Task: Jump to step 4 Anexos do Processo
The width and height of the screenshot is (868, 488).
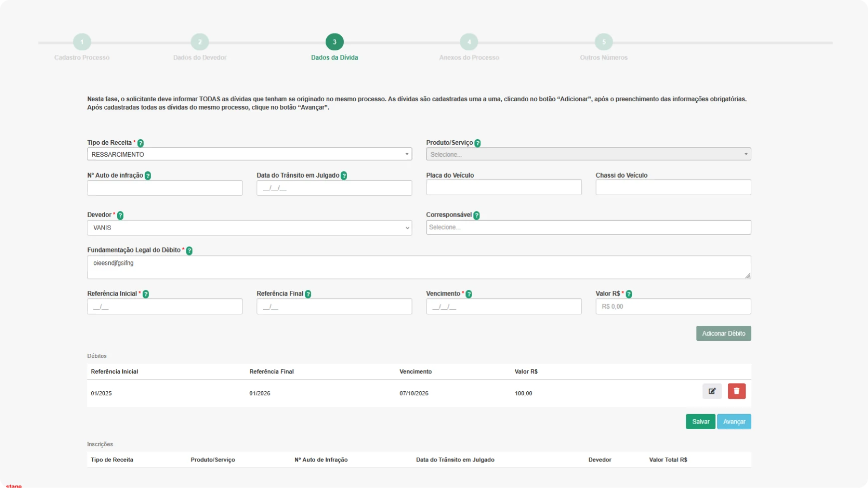Action: [x=469, y=42]
